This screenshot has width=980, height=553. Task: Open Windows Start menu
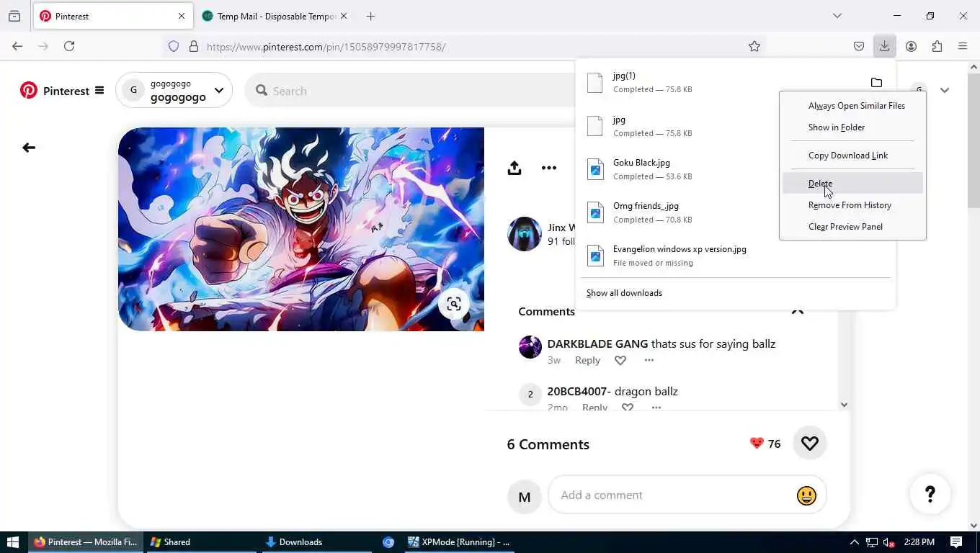click(12, 542)
